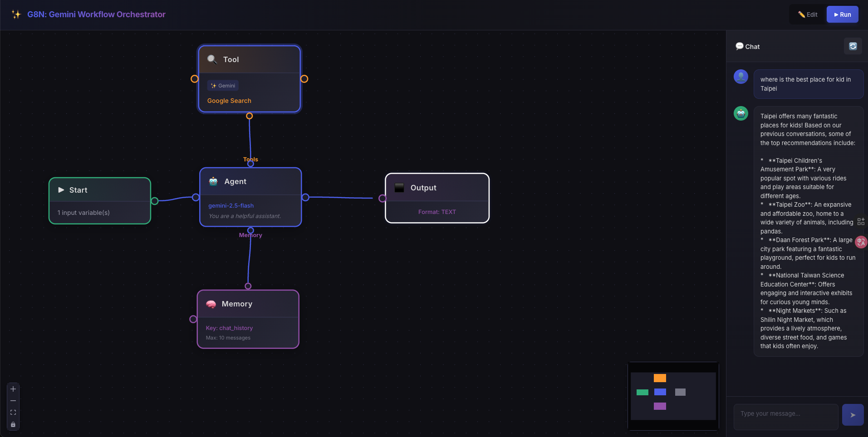Click 'Max: 10 messages' on the Memory node
The image size is (868, 437).
(228, 338)
